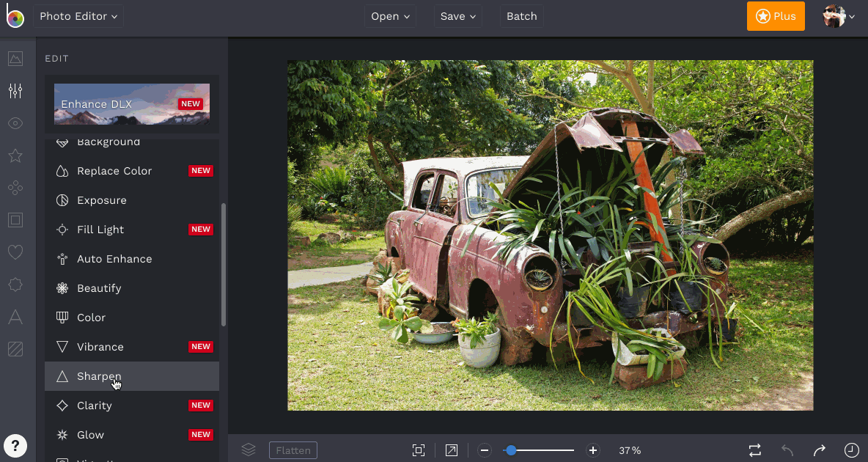Open the Touch Up eye sidebar icon
The height and width of the screenshot is (462, 868).
15,123
